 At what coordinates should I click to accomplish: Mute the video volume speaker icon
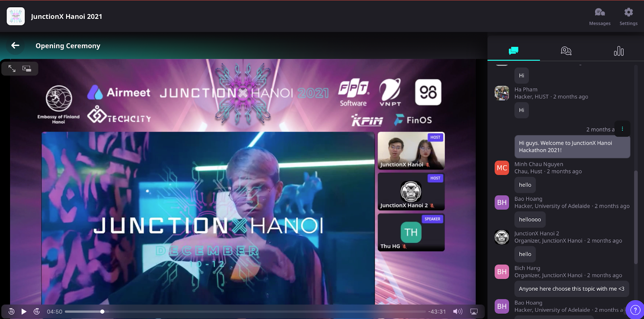pos(458,311)
